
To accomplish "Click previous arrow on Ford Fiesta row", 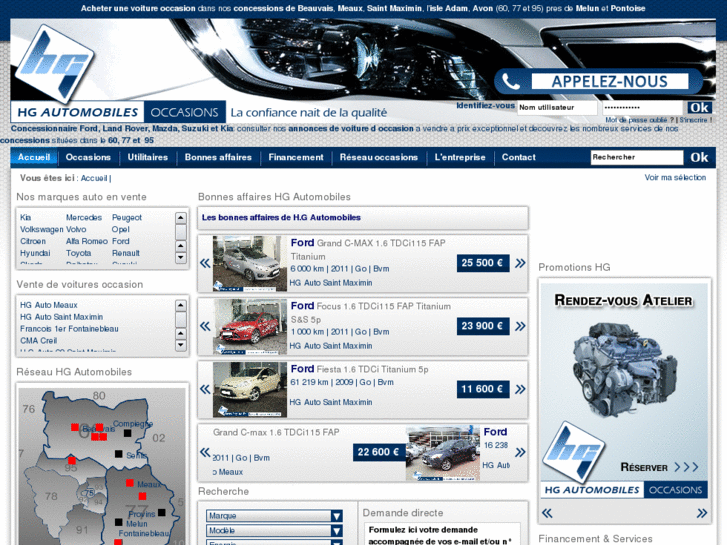I will tap(205, 389).
